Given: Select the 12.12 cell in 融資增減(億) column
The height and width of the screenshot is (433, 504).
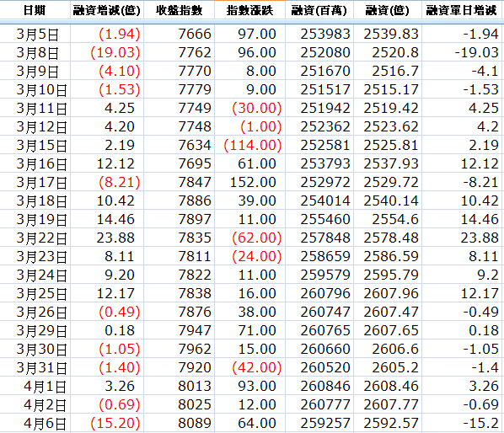Looking at the screenshot, I should coord(107,163).
